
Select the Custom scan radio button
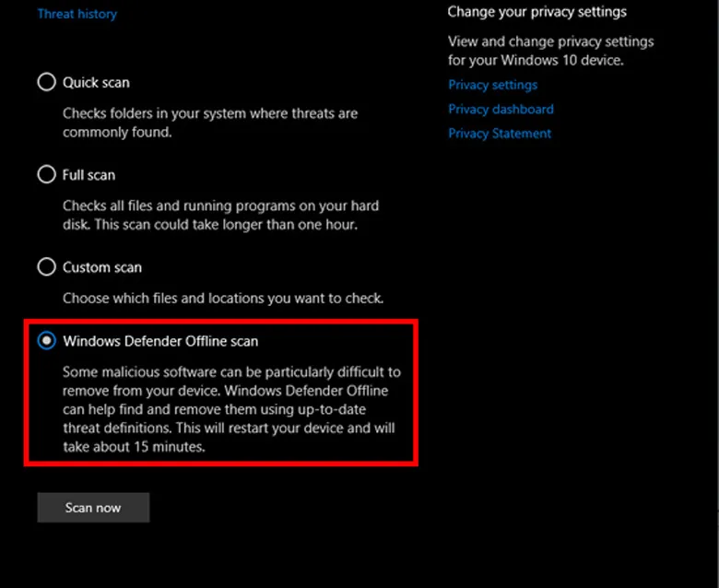tap(46, 267)
